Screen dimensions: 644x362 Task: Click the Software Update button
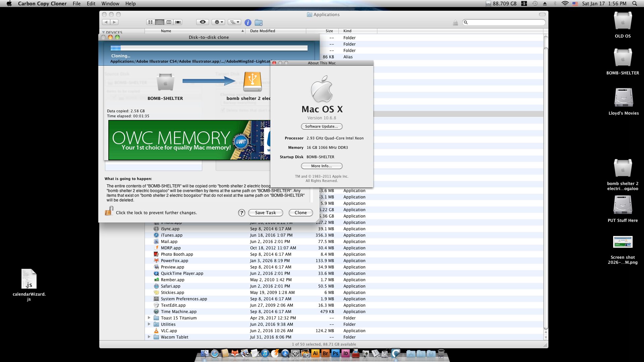321,126
